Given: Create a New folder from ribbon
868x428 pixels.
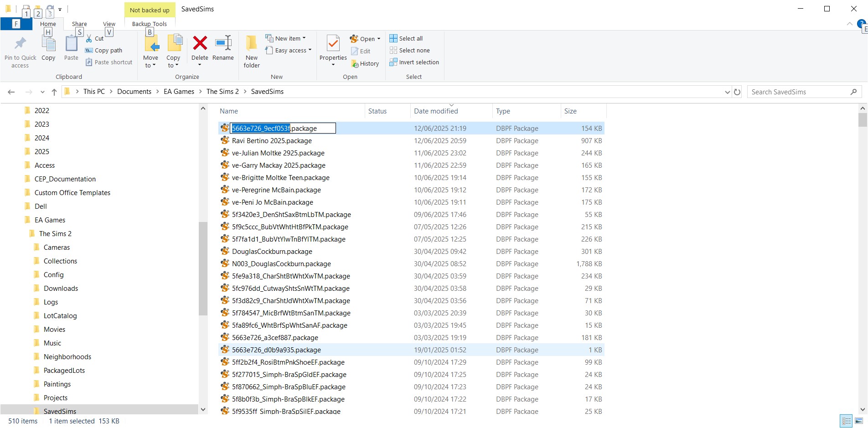Looking at the screenshot, I should click(x=252, y=51).
